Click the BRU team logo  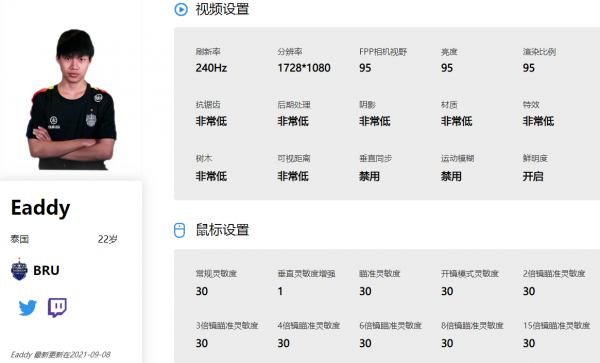point(19,269)
